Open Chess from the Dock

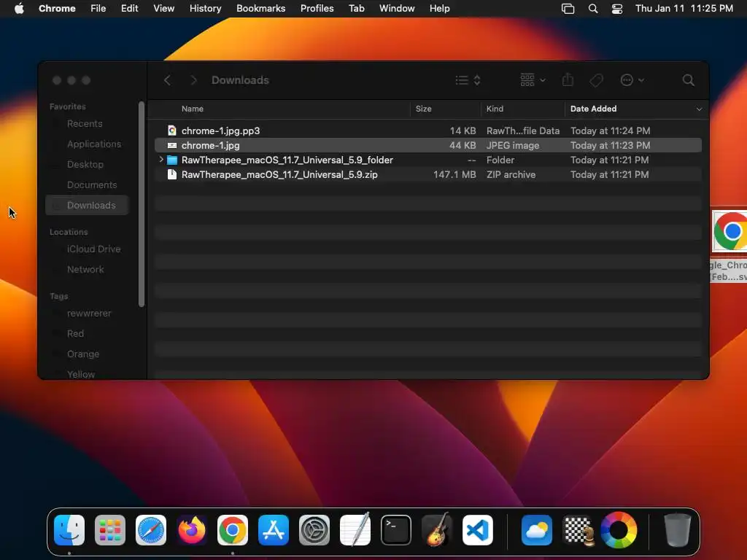click(x=578, y=530)
